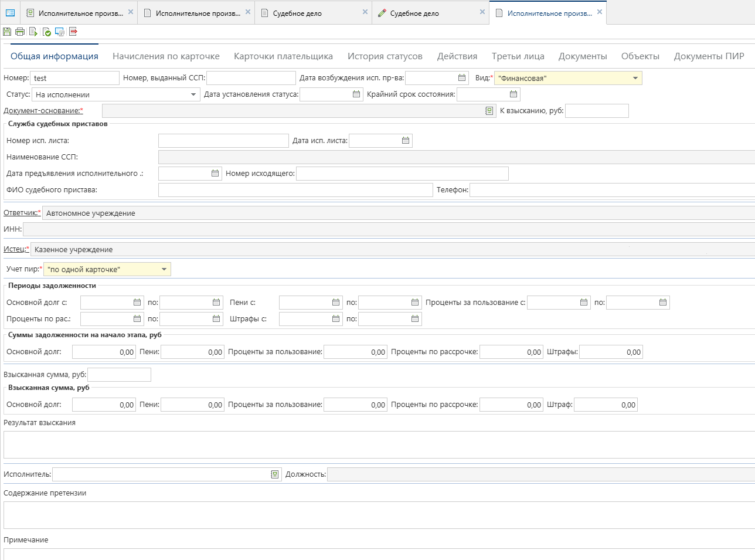Viewport: 755px width, 560px height.
Task: Open calendar for Основной долг с
Action: tap(137, 303)
